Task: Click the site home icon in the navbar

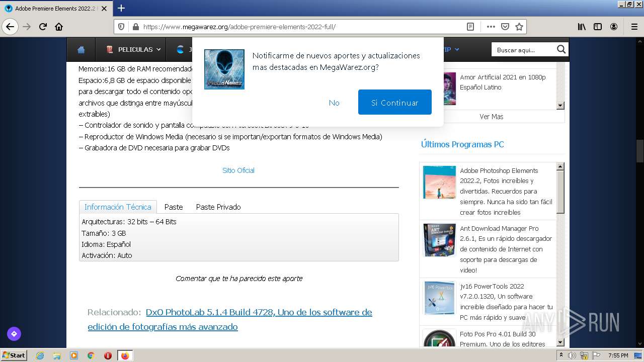Action: pyautogui.click(x=81, y=50)
